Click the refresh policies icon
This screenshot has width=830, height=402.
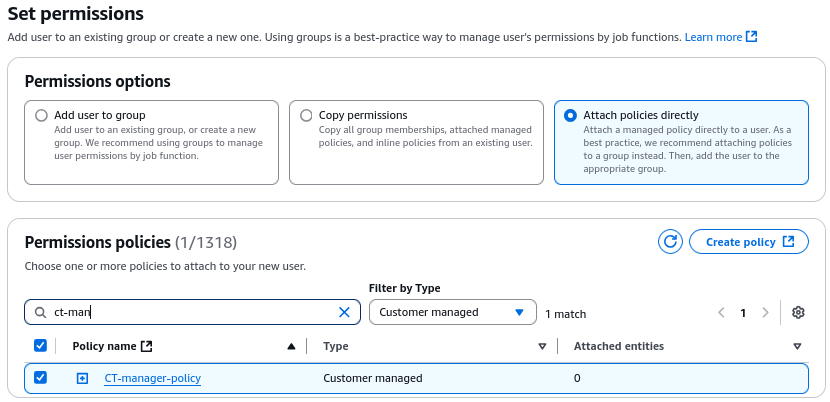tap(670, 241)
